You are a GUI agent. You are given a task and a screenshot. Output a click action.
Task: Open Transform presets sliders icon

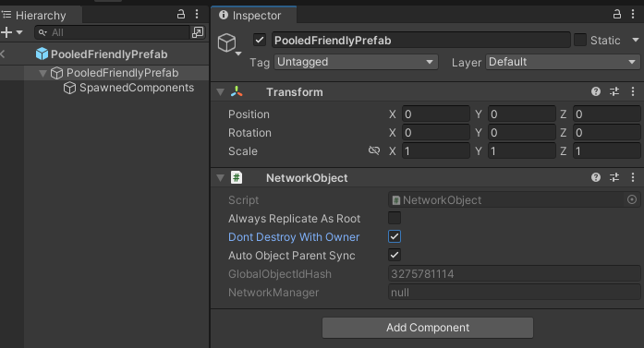[x=614, y=91]
